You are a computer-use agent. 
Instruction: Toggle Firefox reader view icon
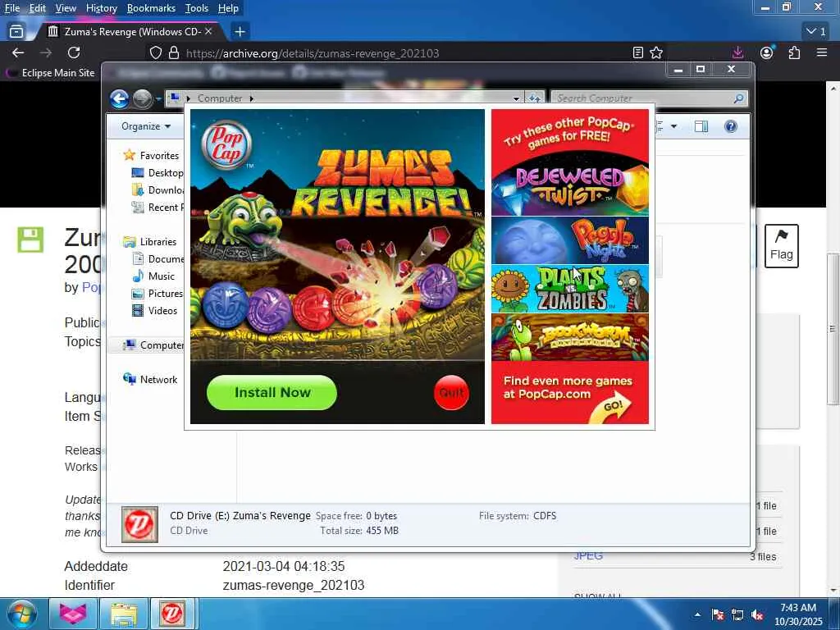click(x=638, y=52)
